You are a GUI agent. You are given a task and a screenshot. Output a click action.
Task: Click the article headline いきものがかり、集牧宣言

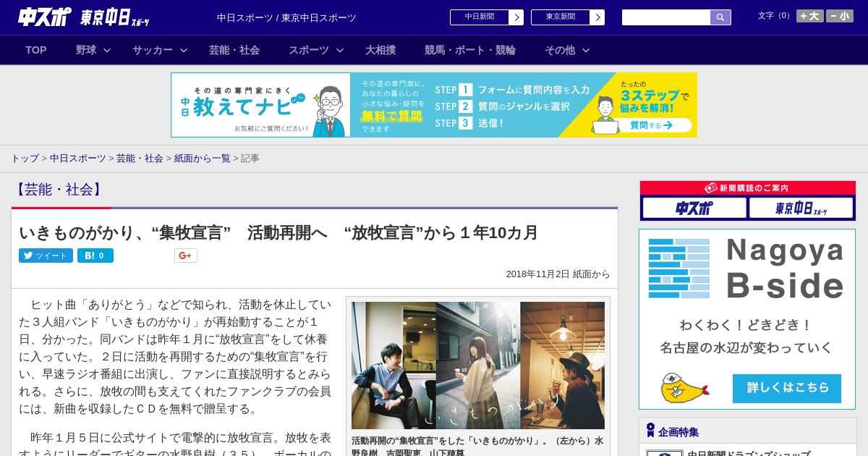(278, 232)
